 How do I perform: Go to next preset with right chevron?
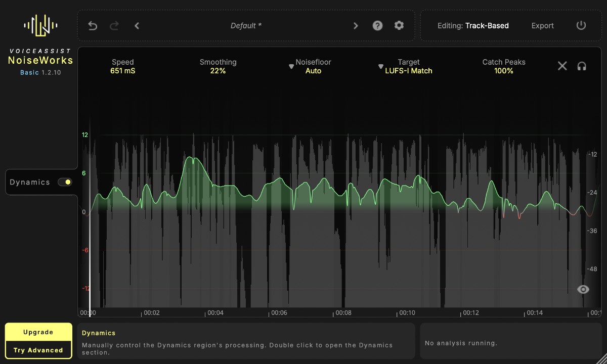[x=356, y=26]
